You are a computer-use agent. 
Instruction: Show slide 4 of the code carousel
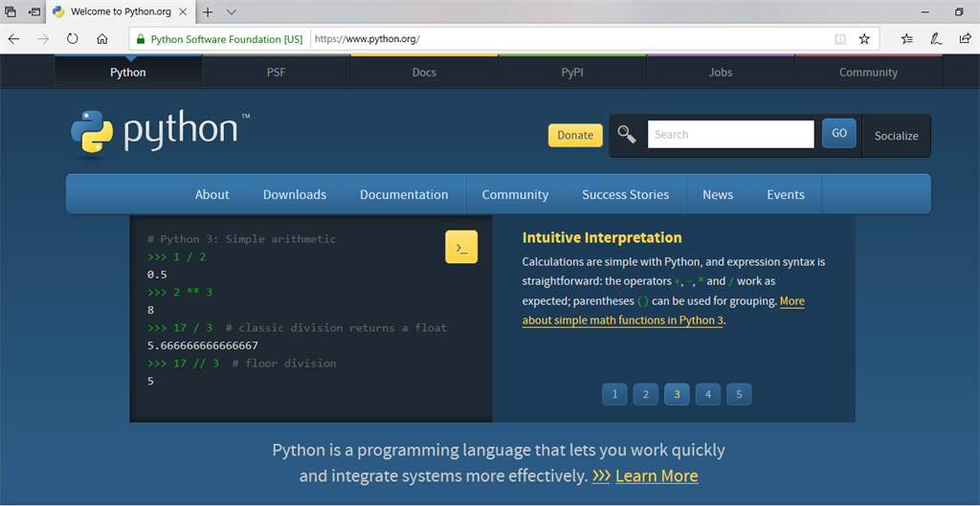(708, 394)
